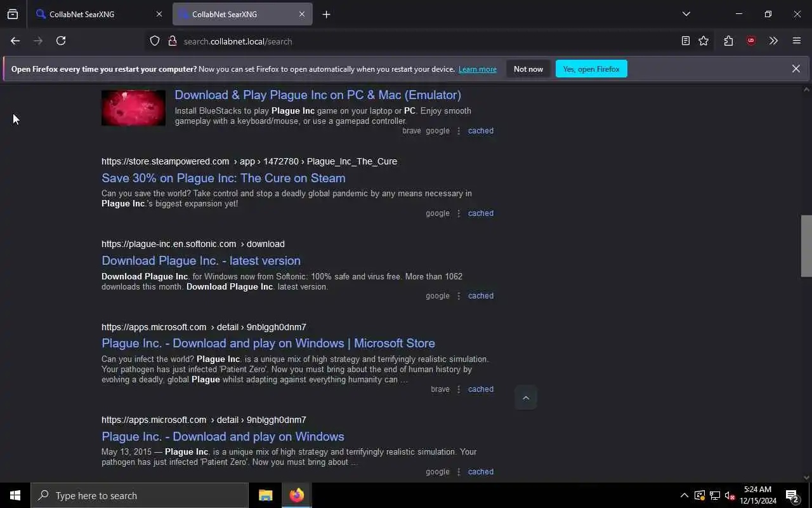812x508 pixels.
Task: Close the first CollabNet SearXNG tab
Action: click(159, 14)
